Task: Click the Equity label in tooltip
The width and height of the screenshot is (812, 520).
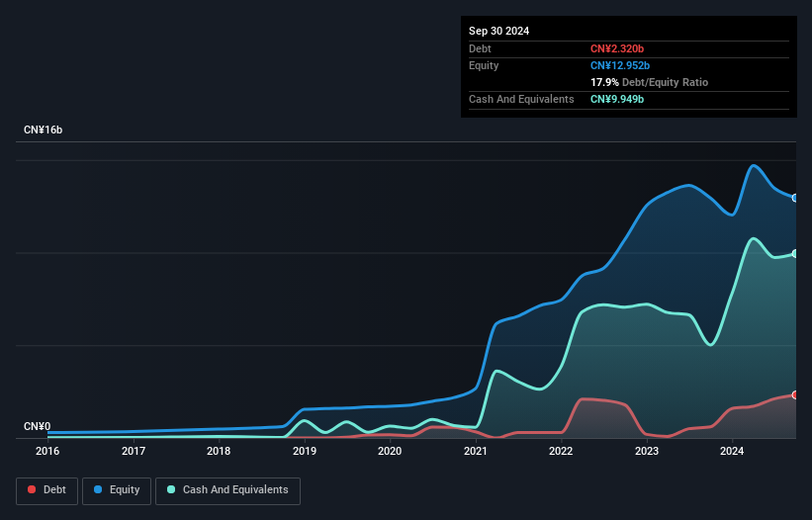Action: tap(484, 65)
